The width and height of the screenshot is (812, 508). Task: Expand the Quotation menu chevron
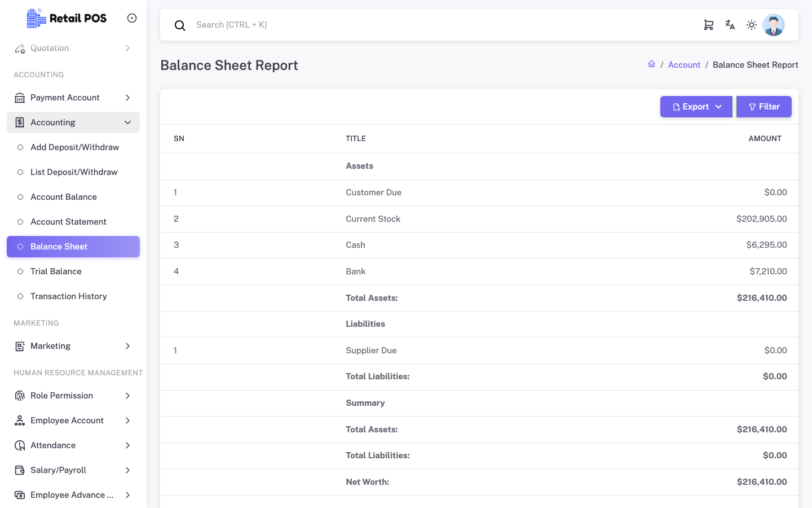pos(128,49)
